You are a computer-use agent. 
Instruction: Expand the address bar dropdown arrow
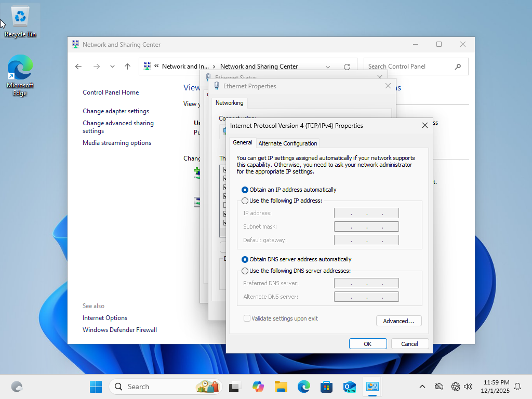coord(328,66)
